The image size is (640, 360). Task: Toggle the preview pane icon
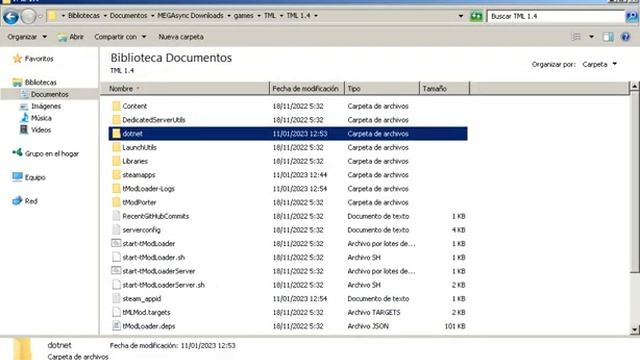(x=608, y=37)
